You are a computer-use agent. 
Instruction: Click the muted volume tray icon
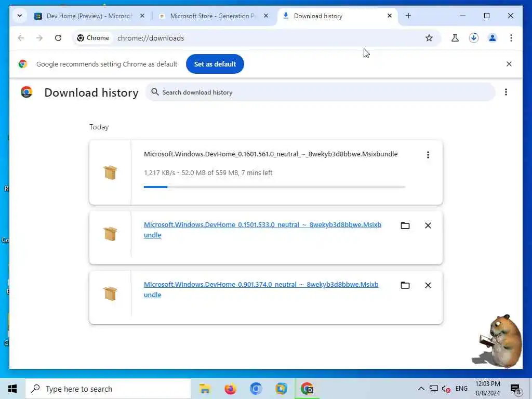[446, 389]
